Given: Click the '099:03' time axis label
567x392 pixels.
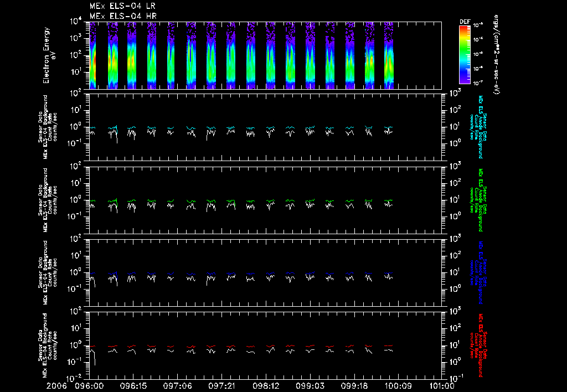Looking at the screenshot, I should 310,386.
